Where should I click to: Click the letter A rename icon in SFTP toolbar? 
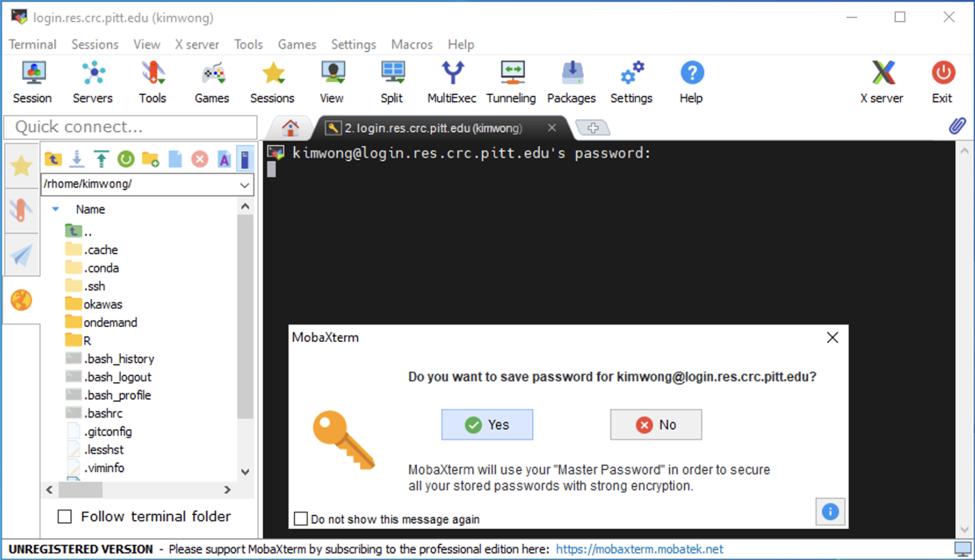pyautogui.click(x=224, y=159)
